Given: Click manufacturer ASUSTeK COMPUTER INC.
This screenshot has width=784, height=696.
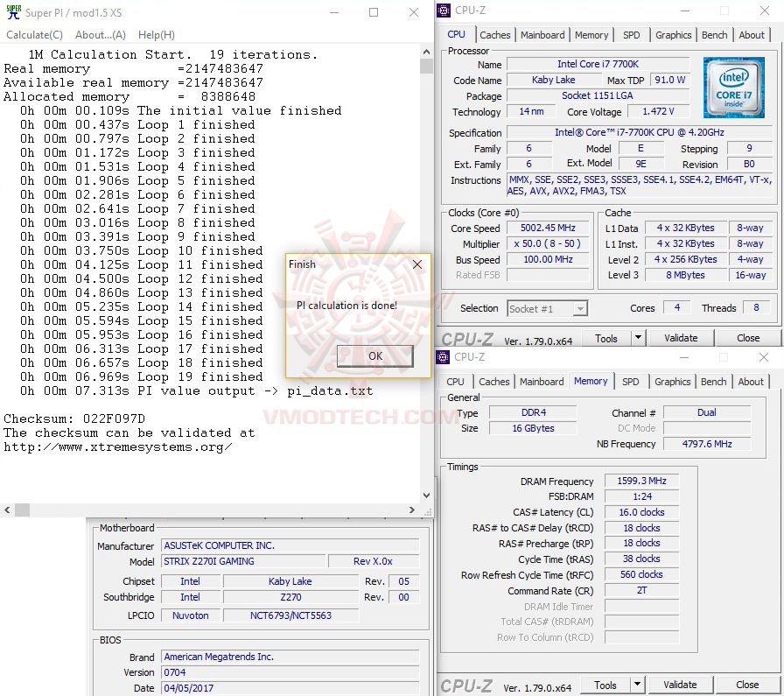Looking at the screenshot, I should (290, 545).
